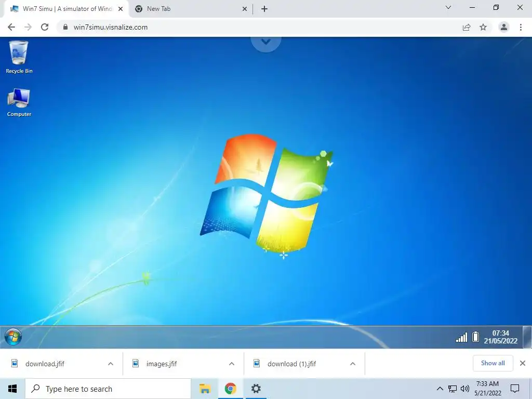Open File Explorer from the taskbar

205,389
